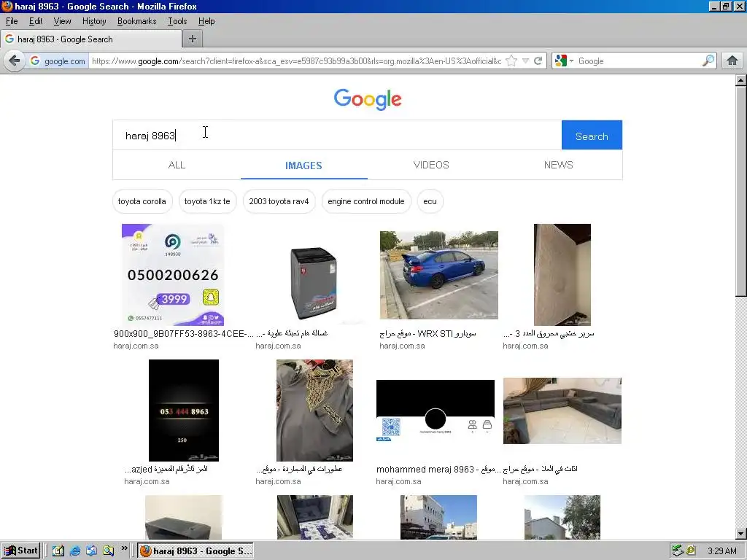This screenshot has width=747, height=560.
Task: Switch to the IMAGES results tab
Action: (x=303, y=166)
